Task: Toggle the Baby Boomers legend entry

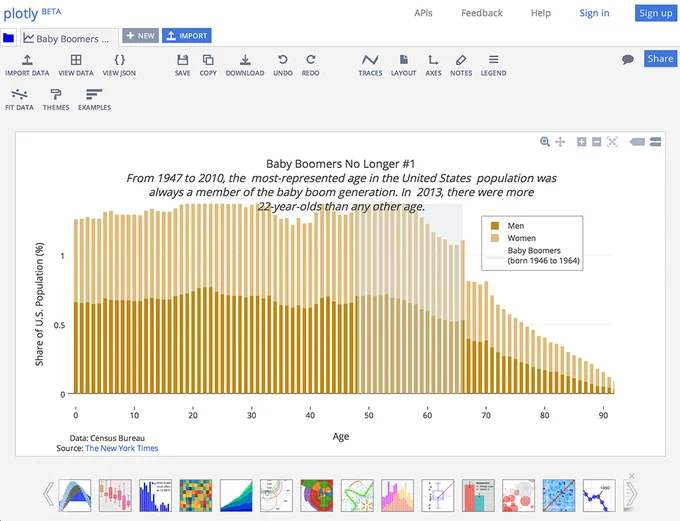Action: click(x=533, y=256)
